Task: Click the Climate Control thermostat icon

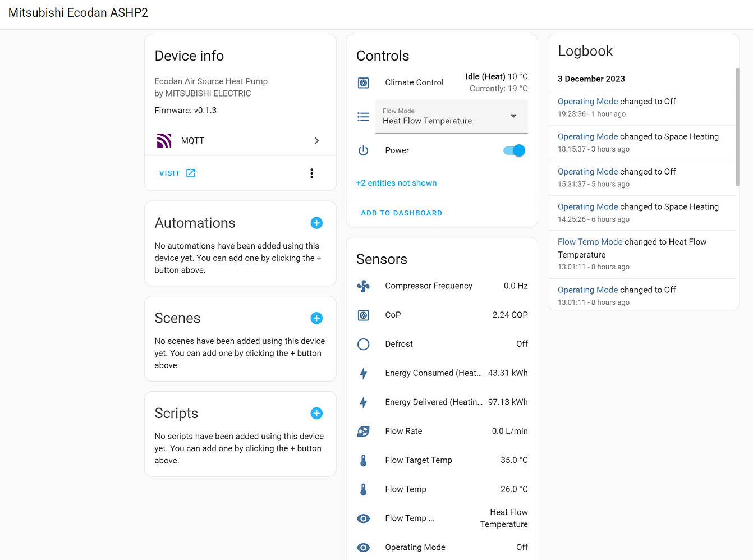Action: (364, 83)
